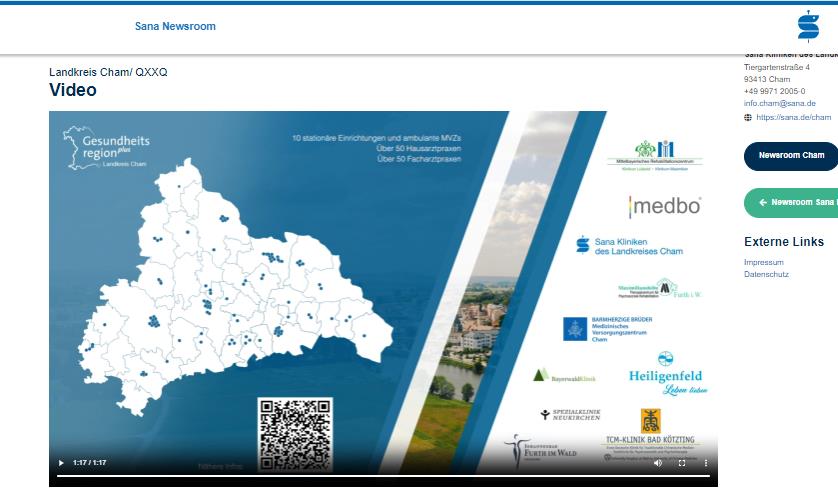Click the text Über 50 Hausarztpraxen

[418, 149]
